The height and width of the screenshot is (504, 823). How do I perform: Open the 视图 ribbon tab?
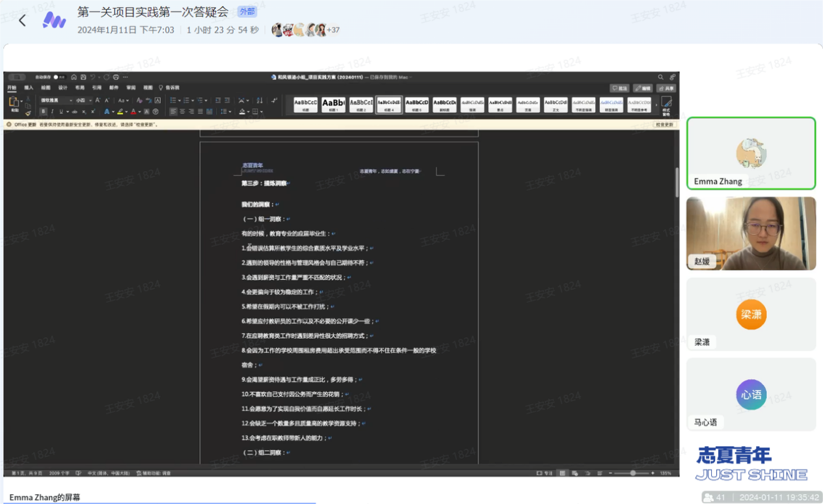pyautogui.click(x=148, y=88)
